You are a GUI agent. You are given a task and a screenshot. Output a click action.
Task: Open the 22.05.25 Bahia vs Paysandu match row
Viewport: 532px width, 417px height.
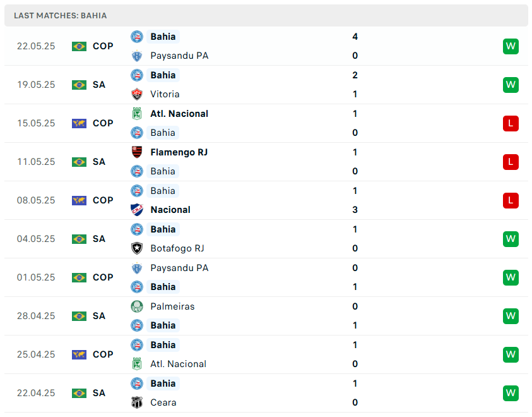265,46
